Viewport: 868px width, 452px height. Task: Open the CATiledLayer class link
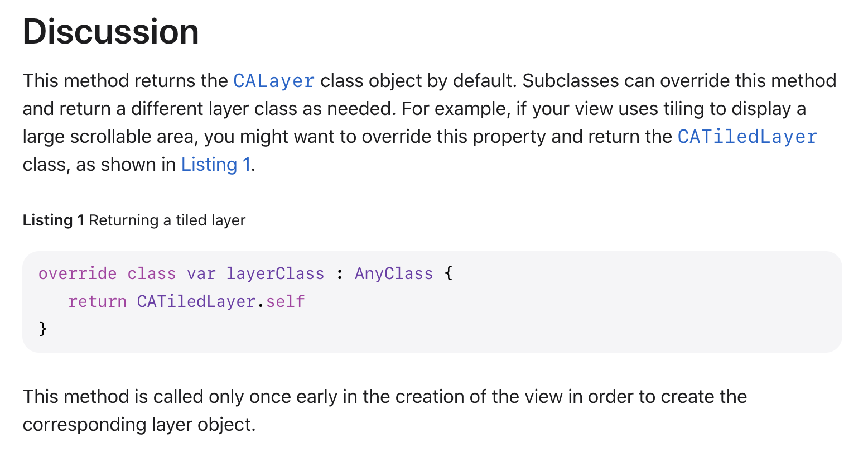point(748,137)
